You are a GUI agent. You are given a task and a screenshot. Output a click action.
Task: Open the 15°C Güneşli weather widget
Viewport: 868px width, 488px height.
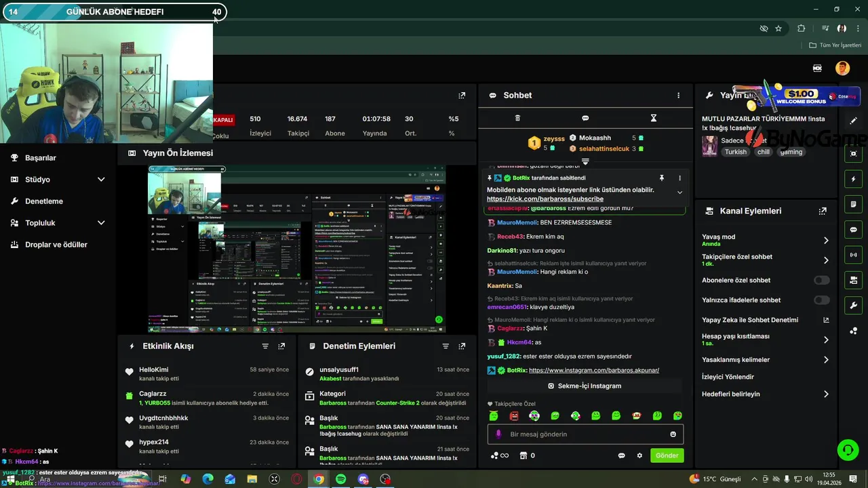(x=715, y=479)
